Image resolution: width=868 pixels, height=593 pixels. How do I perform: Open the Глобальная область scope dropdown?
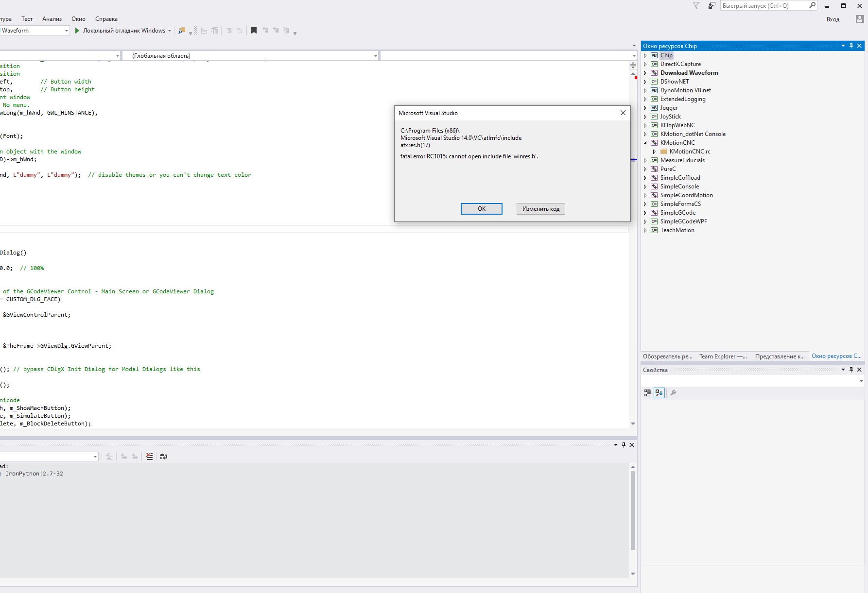click(375, 56)
